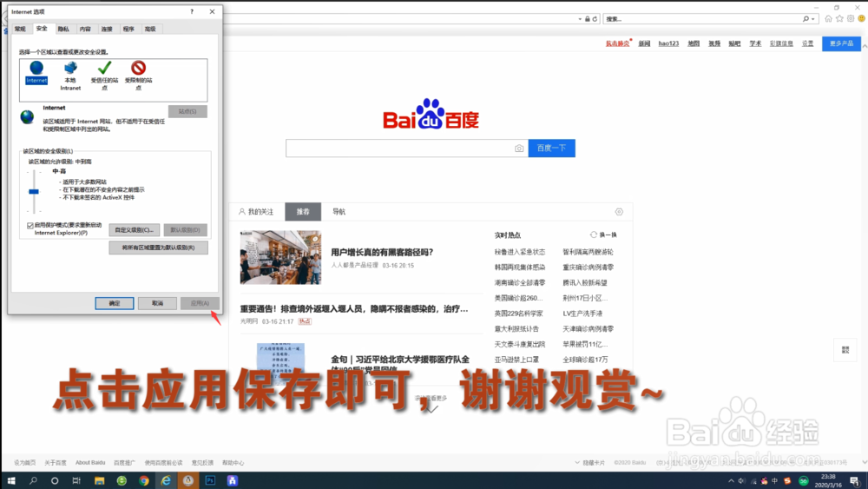Image resolution: width=868 pixels, height=489 pixels.
Task: Open the browser tools gear icon
Action: (x=851, y=19)
